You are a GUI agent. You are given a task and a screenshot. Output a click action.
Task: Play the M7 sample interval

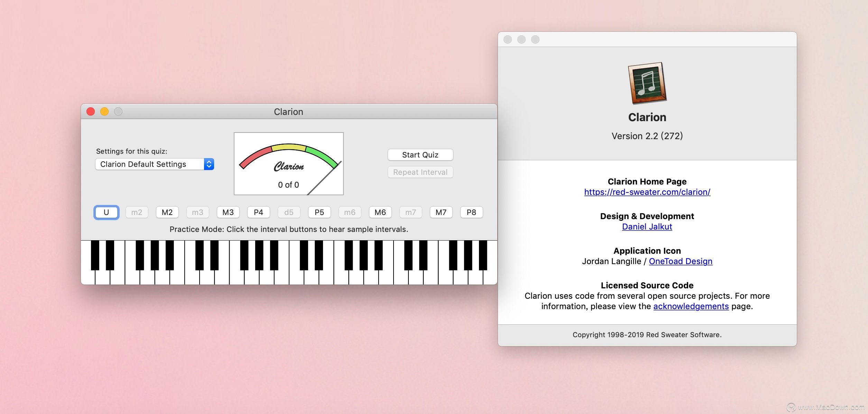441,212
